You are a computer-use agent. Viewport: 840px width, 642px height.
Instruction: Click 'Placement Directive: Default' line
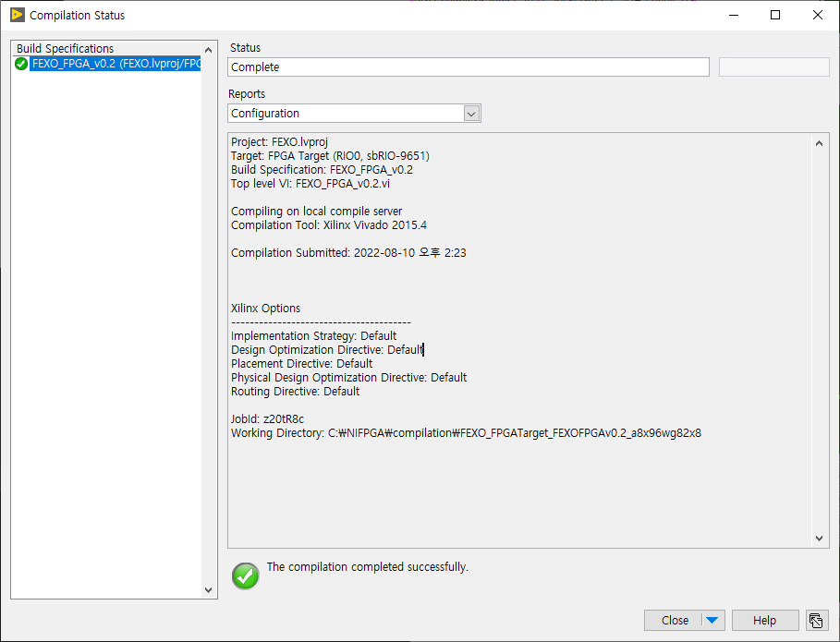click(301, 364)
